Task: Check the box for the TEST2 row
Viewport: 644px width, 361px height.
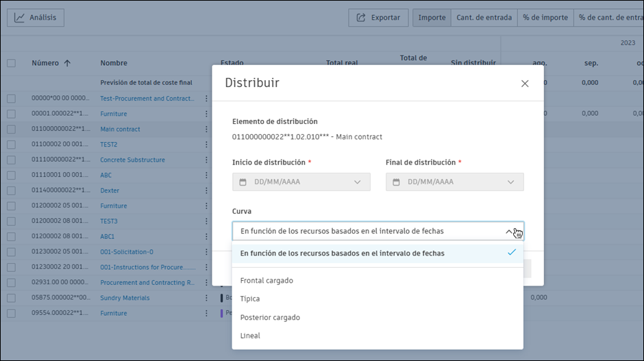Action: point(11,145)
